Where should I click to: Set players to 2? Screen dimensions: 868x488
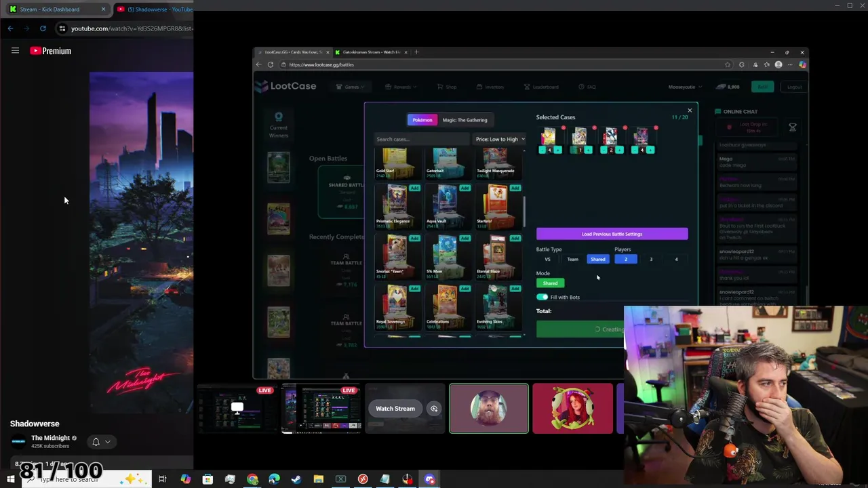626,259
